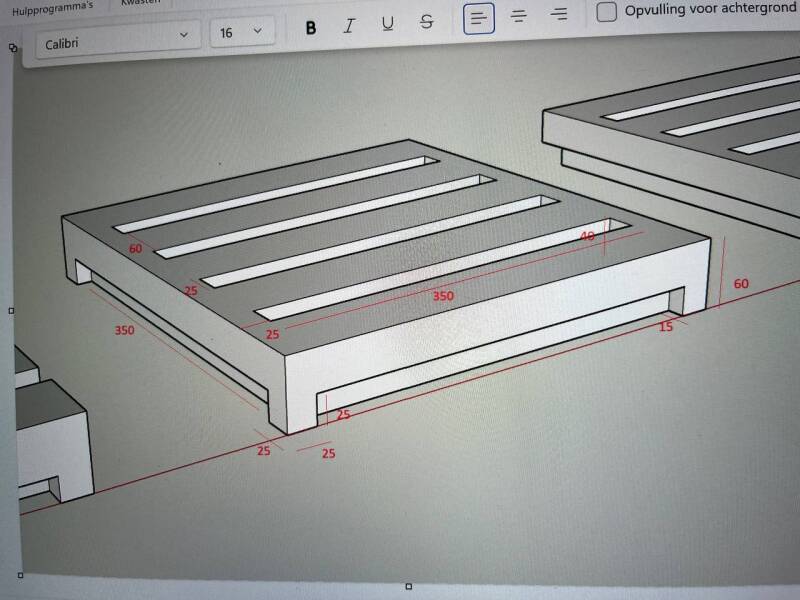Toggle bold formatting with the B icon
The height and width of the screenshot is (600, 800).
[311, 27]
